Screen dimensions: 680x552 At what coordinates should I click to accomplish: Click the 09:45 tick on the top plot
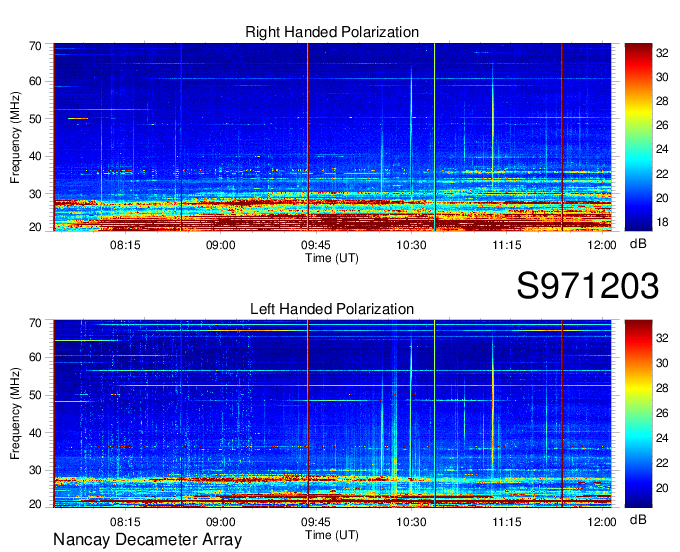click(x=316, y=245)
